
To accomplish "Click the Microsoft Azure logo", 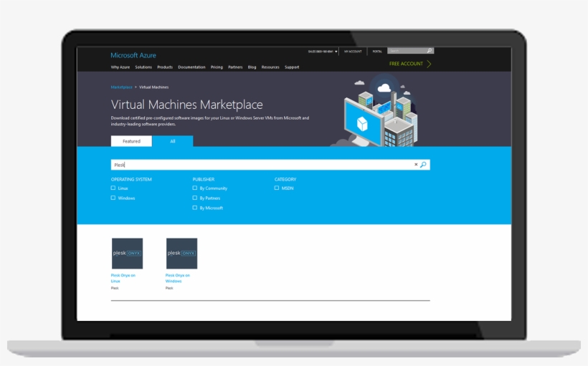I will tap(133, 55).
